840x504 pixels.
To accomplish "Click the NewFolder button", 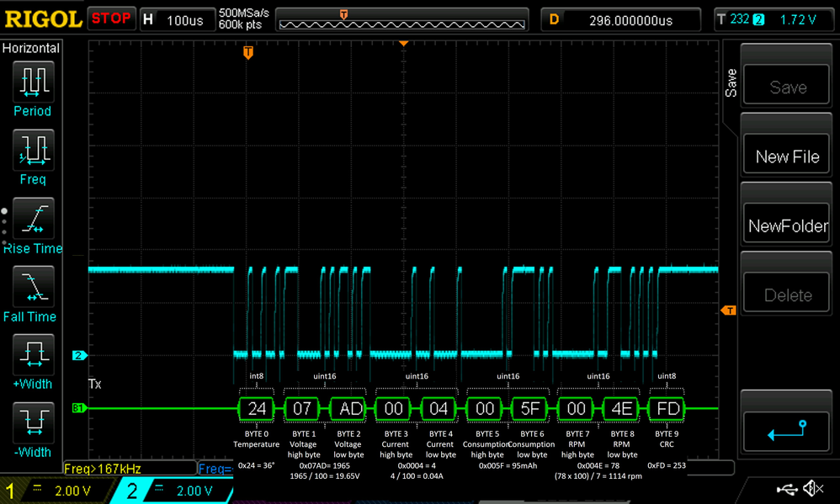I will point(786,224).
